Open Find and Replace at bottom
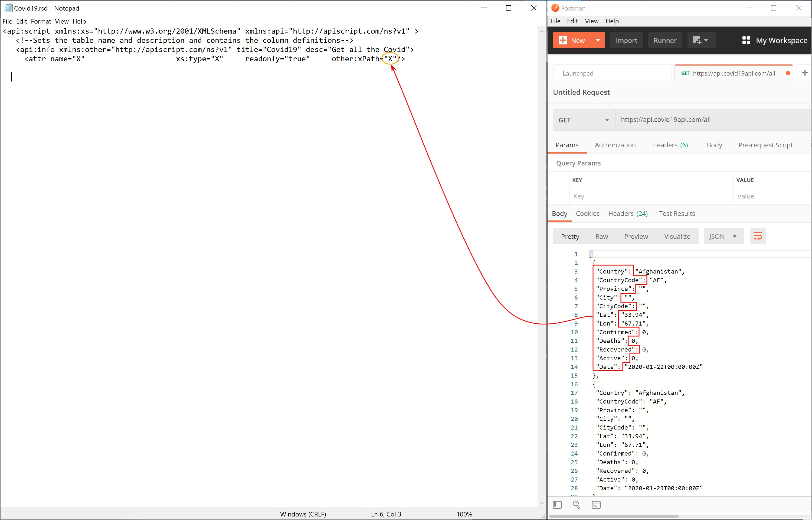 coord(576,505)
